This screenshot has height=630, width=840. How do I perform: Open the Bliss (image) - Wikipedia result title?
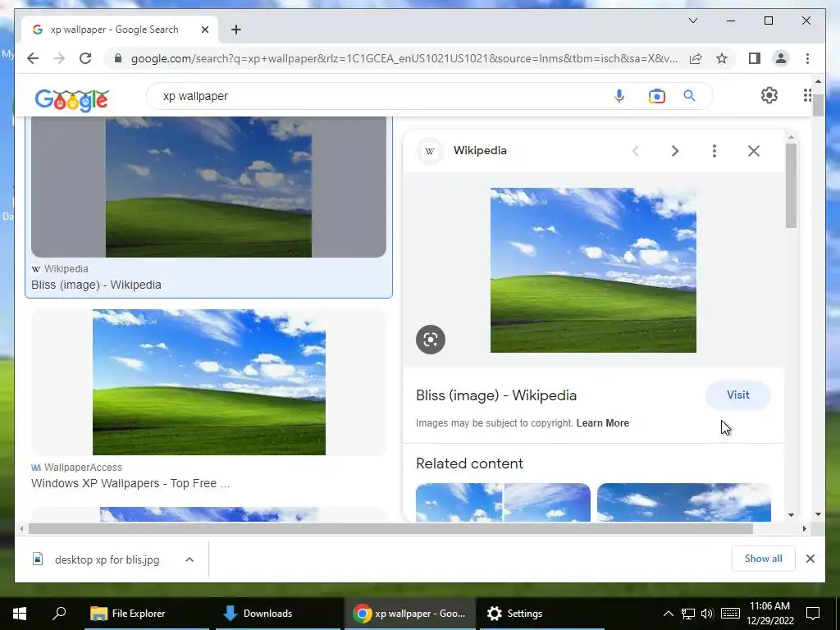(x=96, y=285)
